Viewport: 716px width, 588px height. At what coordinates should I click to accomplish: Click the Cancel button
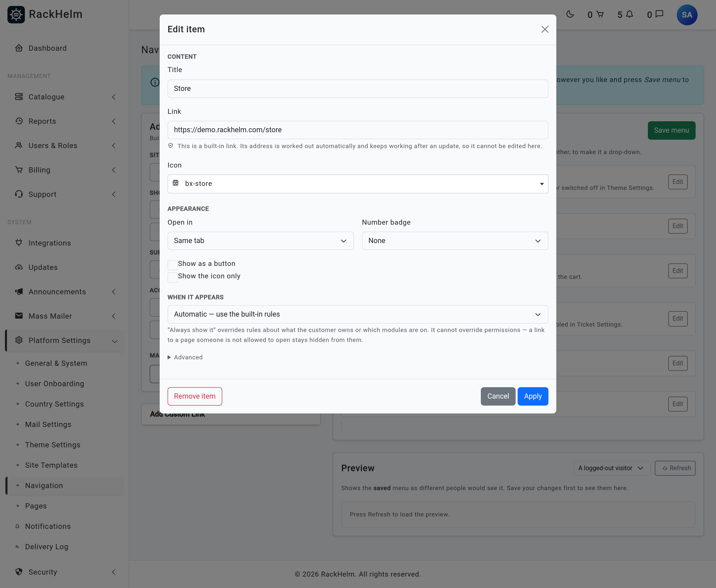click(498, 396)
